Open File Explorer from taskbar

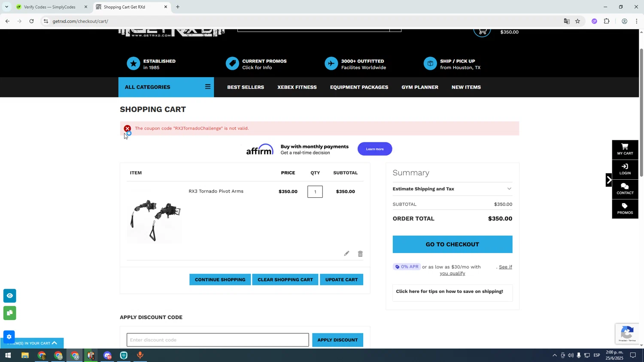pos(25,356)
